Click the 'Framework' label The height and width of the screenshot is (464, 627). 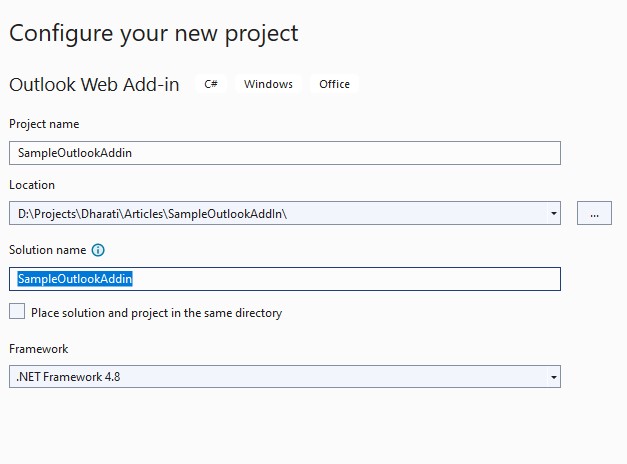coord(39,349)
